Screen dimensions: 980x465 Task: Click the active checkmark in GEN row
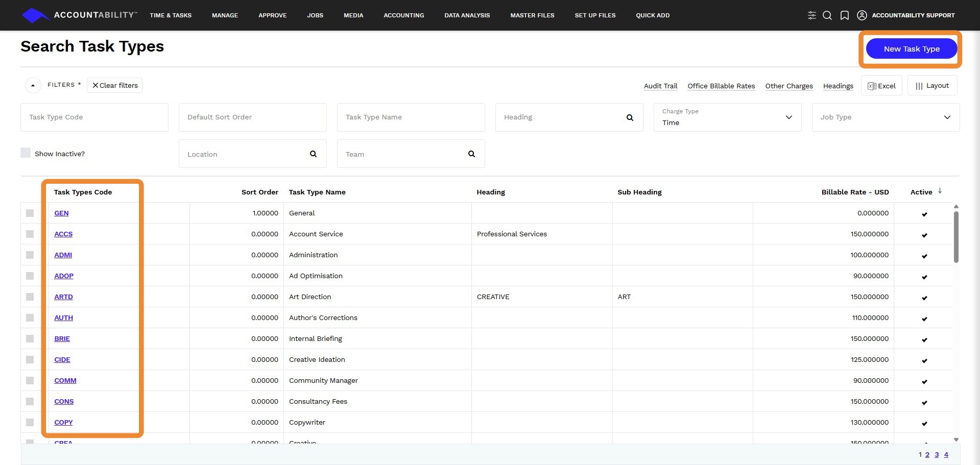tap(924, 214)
